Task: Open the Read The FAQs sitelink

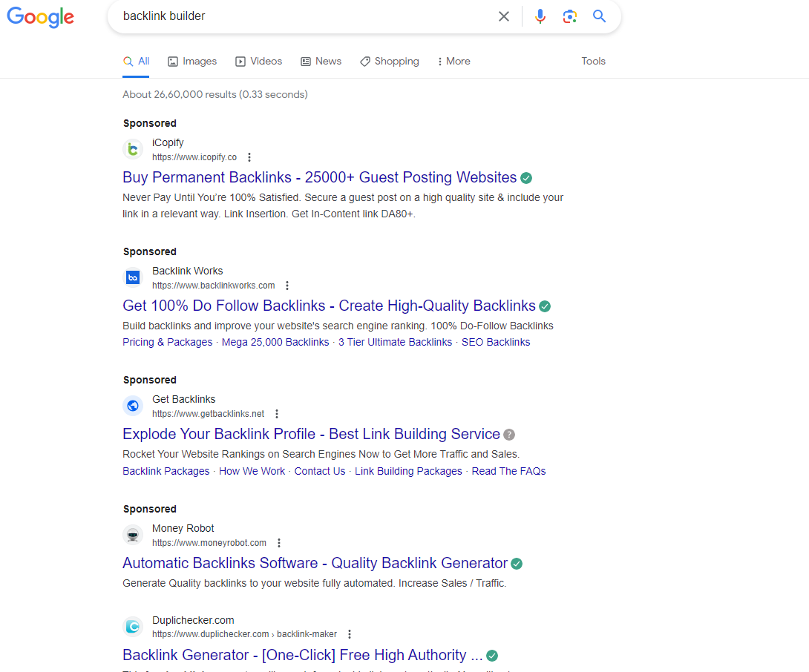Action: coord(508,472)
